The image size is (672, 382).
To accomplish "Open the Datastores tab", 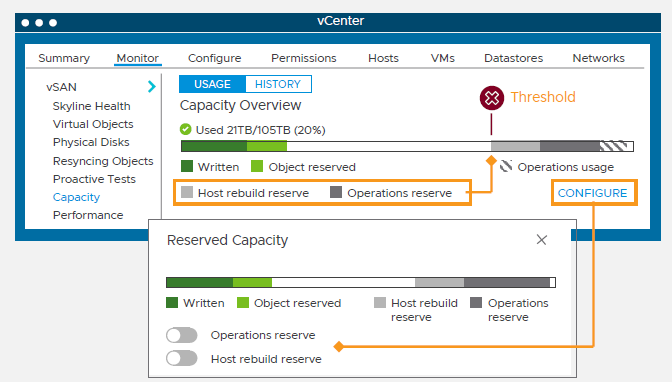I will [x=513, y=58].
